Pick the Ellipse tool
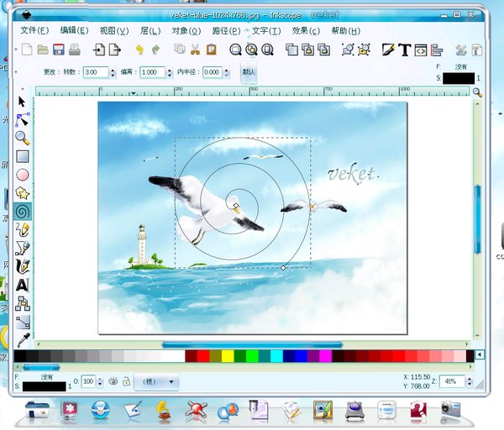The width and height of the screenshot is (504, 430). click(x=23, y=175)
